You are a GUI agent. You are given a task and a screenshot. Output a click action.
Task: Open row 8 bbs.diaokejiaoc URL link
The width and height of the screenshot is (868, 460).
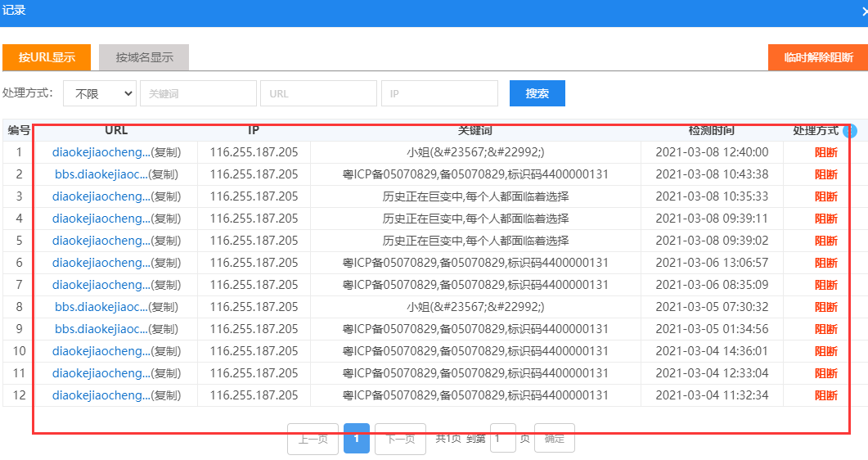tap(101, 307)
